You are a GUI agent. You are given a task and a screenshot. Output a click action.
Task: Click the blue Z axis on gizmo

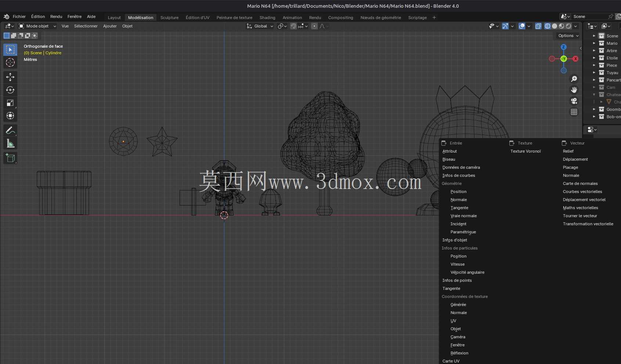click(564, 47)
